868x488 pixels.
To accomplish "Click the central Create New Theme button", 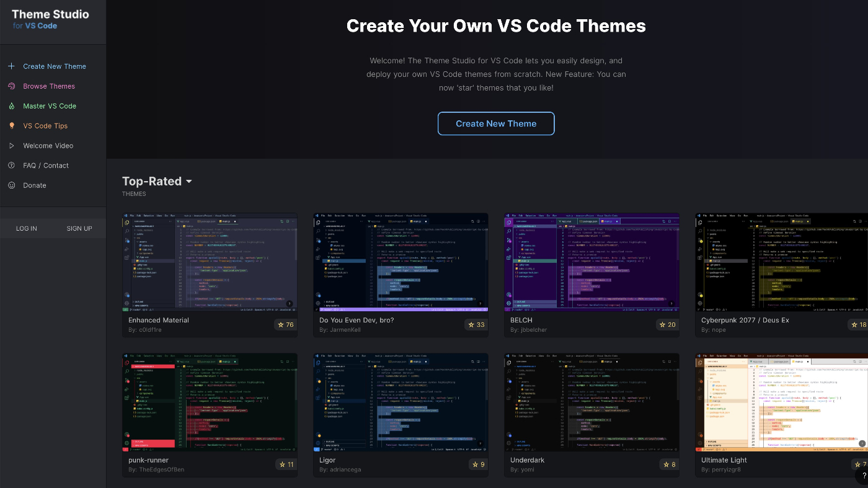I will pyautogui.click(x=496, y=123).
